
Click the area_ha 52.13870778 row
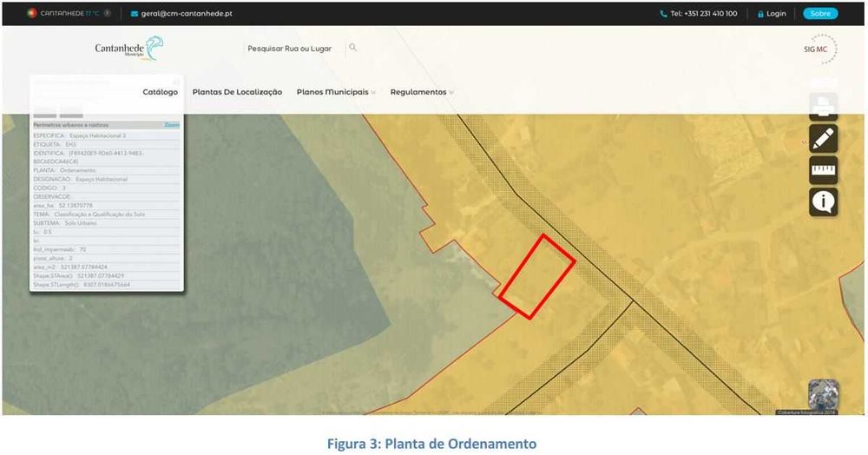[x=106, y=206]
